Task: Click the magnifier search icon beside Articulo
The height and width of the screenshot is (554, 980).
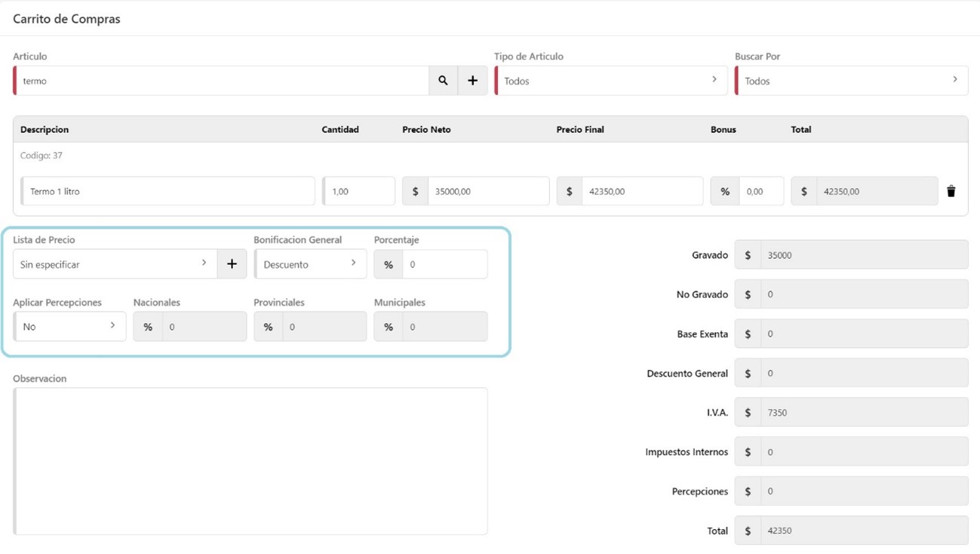Action: click(x=443, y=81)
